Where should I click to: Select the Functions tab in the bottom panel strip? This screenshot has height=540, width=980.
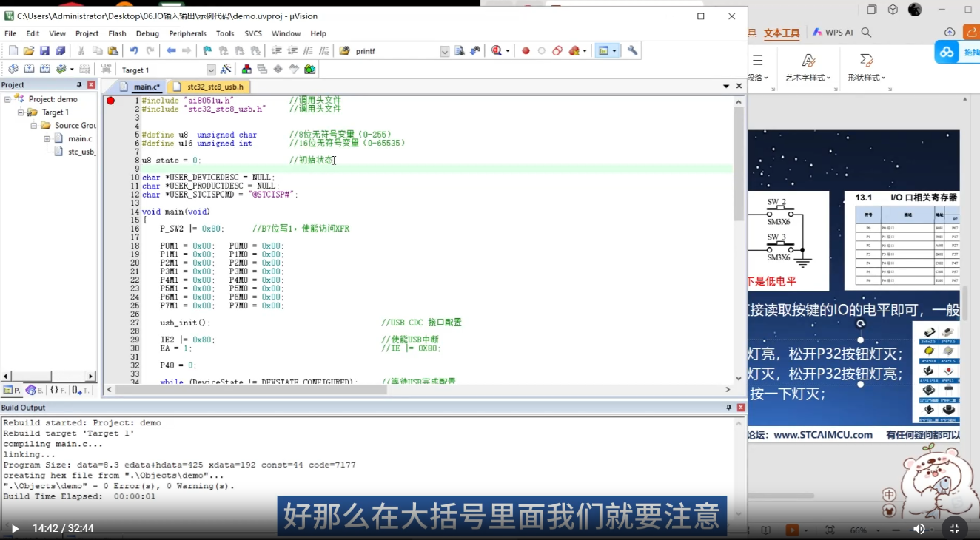pyautogui.click(x=58, y=390)
